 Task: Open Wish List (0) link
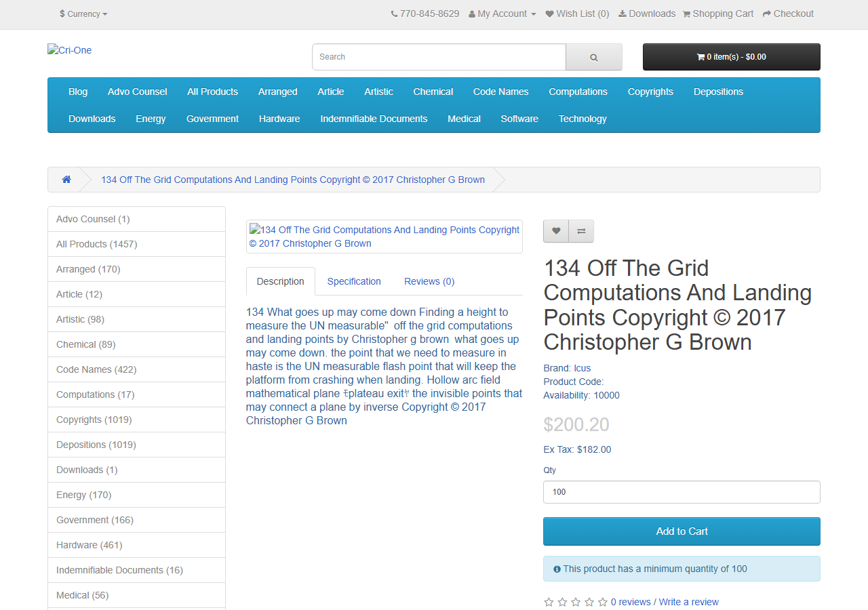click(x=578, y=14)
